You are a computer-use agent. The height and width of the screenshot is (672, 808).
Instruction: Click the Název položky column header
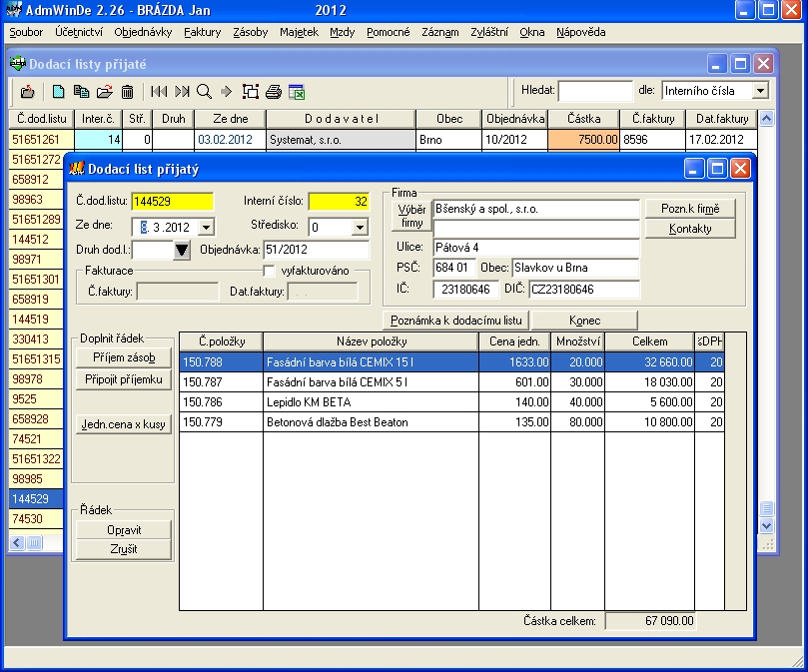371,341
